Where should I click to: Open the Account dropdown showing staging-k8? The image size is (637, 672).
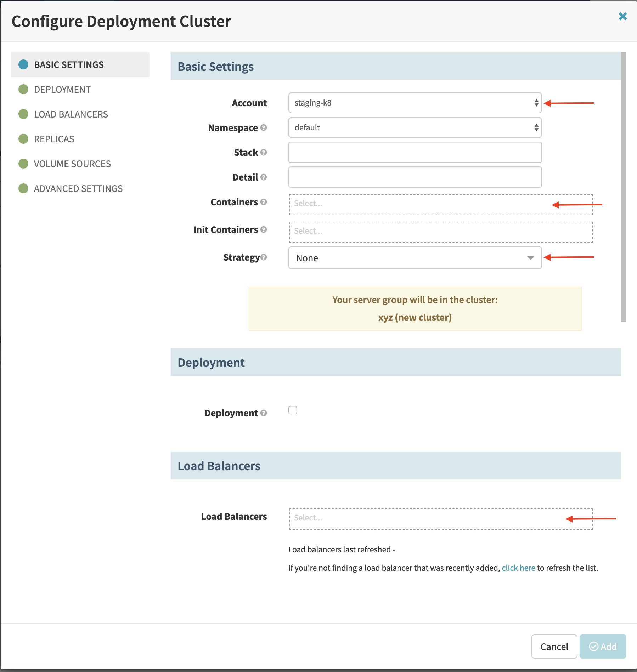point(415,103)
